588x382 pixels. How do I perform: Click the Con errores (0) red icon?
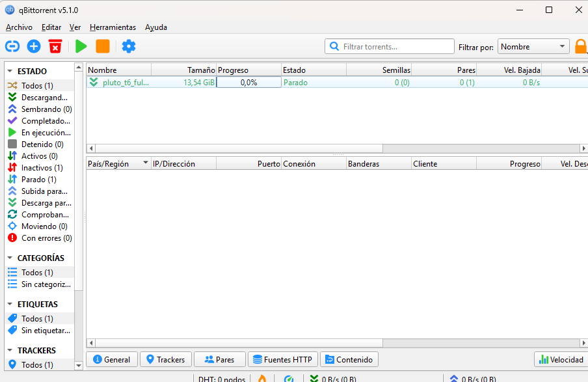(x=12, y=238)
